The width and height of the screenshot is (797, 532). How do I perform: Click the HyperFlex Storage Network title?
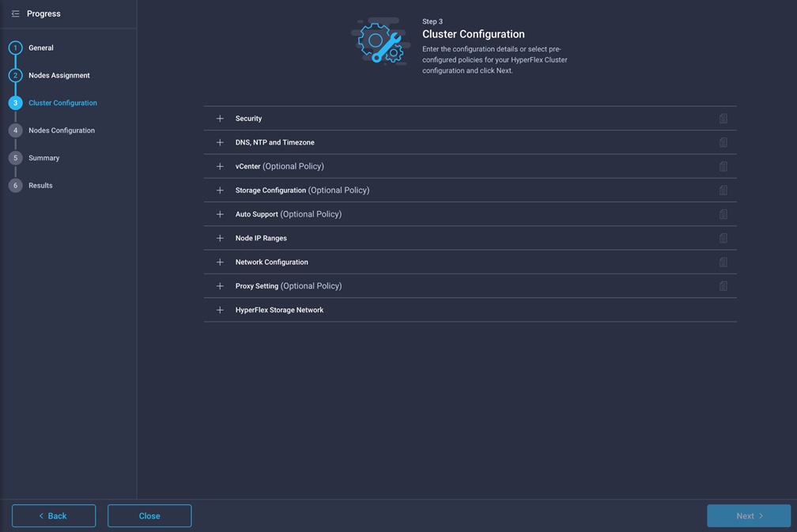279,309
